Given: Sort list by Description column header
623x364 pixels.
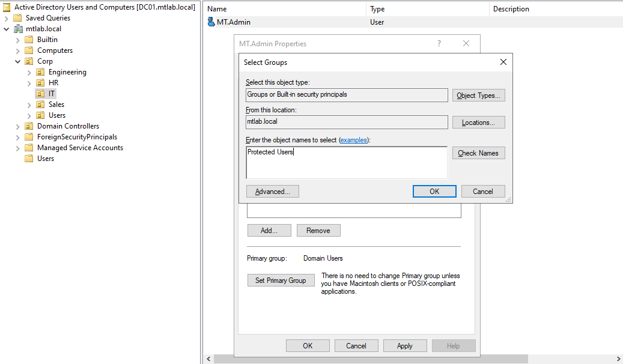Looking at the screenshot, I should (556, 9).
